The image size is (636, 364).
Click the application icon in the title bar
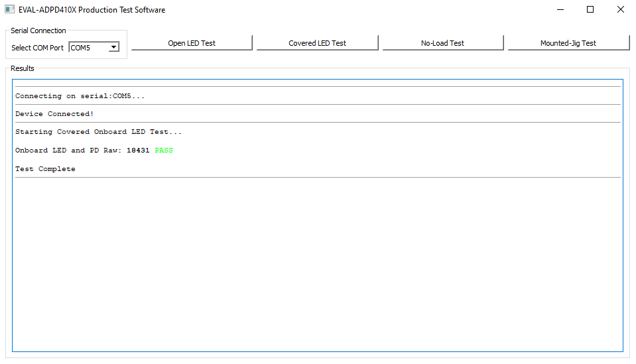[x=10, y=10]
